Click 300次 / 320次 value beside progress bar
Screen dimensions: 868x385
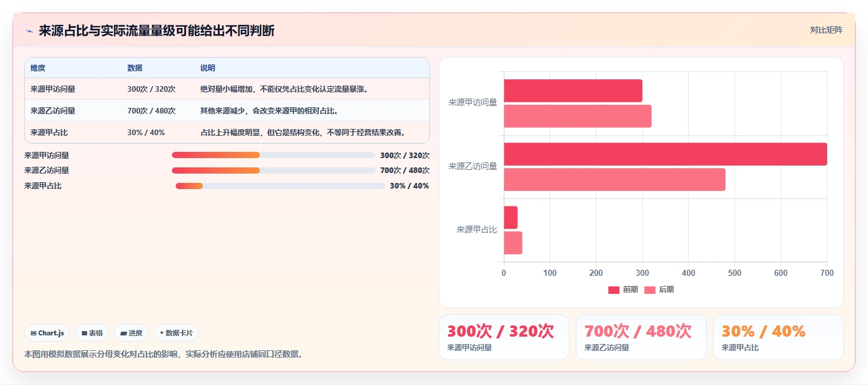pos(405,156)
